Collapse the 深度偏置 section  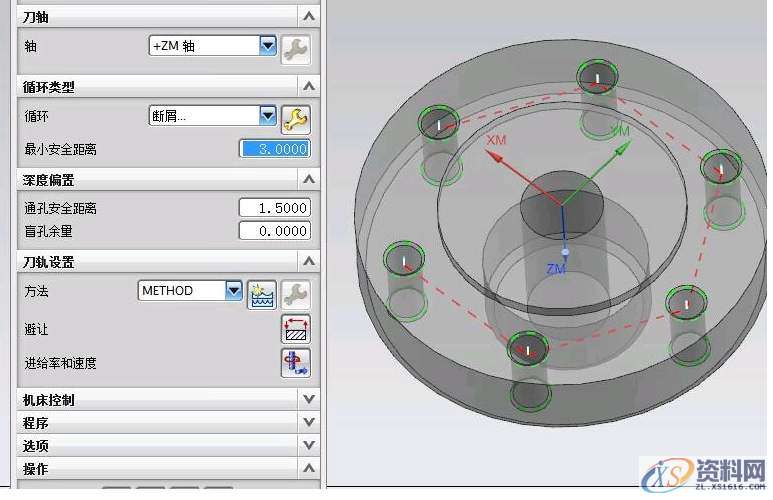(x=309, y=180)
